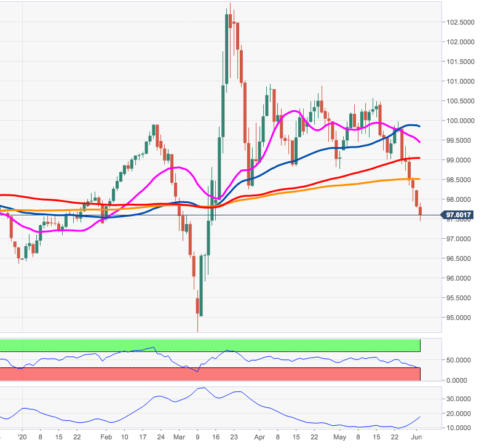487x448 pixels.
Task: Select the May date on time axis
Action: pos(337,438)
